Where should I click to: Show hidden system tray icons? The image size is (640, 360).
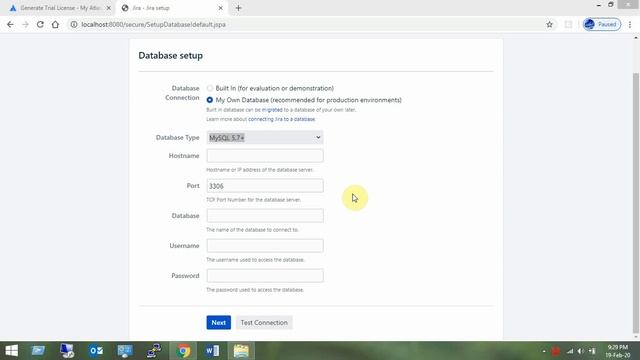tap(544, 351)
